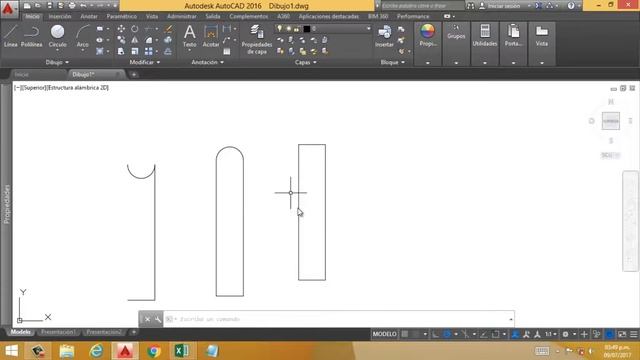The width and height of the screenshot is (640, 360).
Task: Select the Arco tool
Action: (83, 36)
